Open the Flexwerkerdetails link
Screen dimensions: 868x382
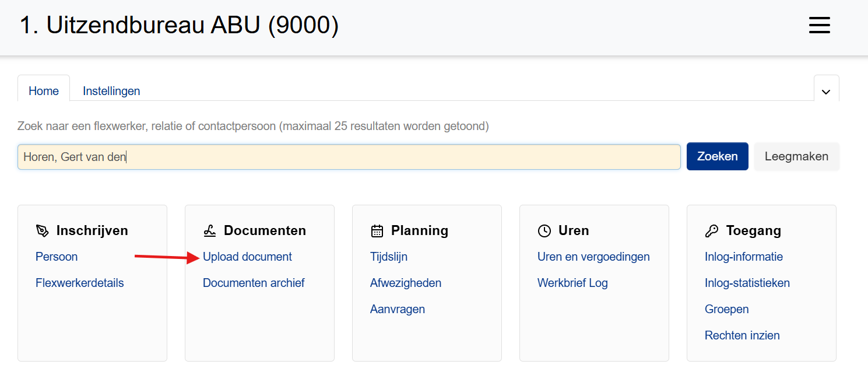[80, 283]
